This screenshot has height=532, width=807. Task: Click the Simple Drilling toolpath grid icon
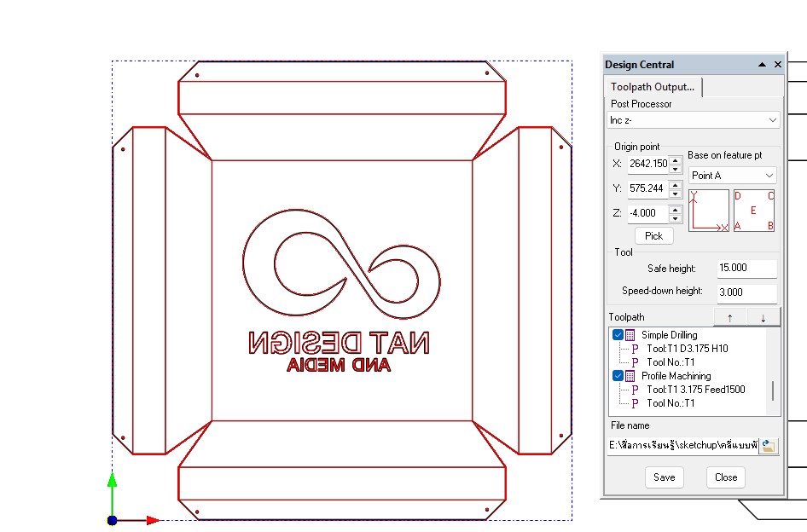pos(630,335)
